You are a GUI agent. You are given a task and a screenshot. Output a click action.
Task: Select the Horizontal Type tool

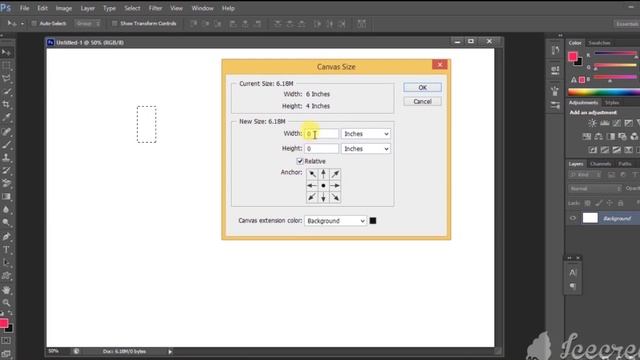pyautogui.click(x=6, y=249)
